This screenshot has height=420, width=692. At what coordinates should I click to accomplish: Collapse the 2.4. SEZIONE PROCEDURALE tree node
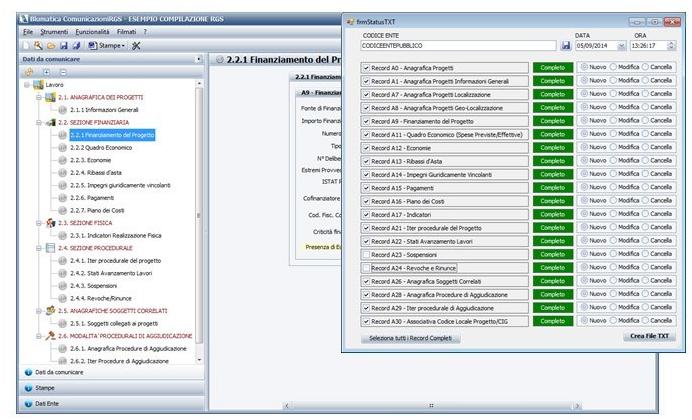pyautogui.click(x=39, y=247)
